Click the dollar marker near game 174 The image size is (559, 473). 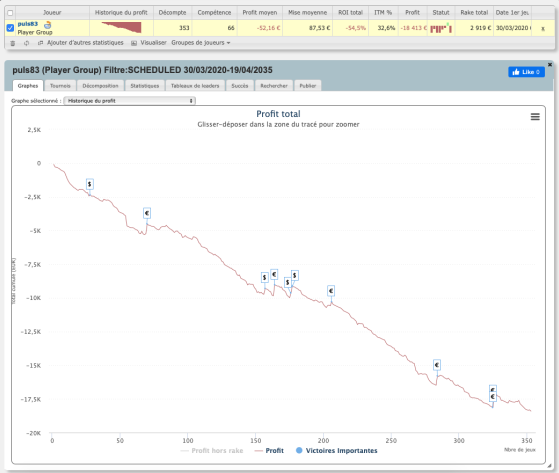pyautogui.click(x=287, y=282)
